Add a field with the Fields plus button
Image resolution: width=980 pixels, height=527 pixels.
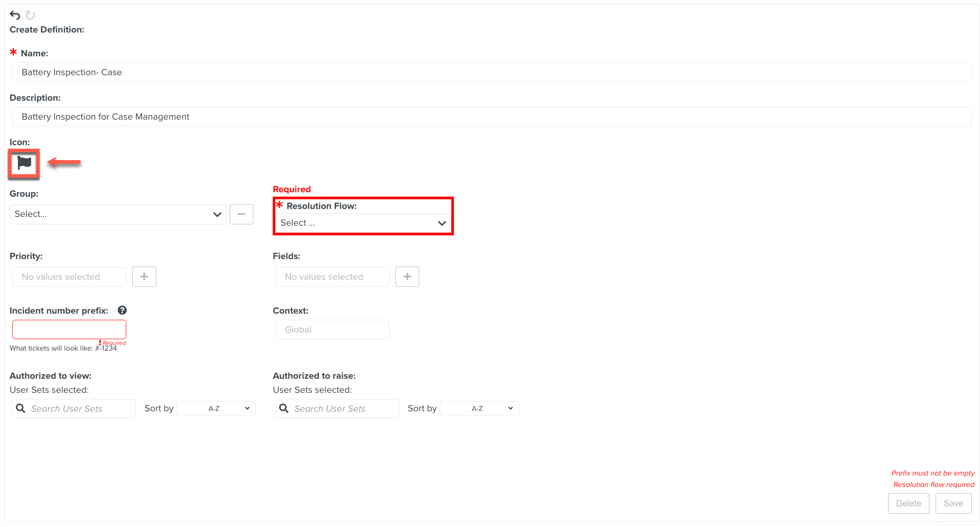coord(407,277)
